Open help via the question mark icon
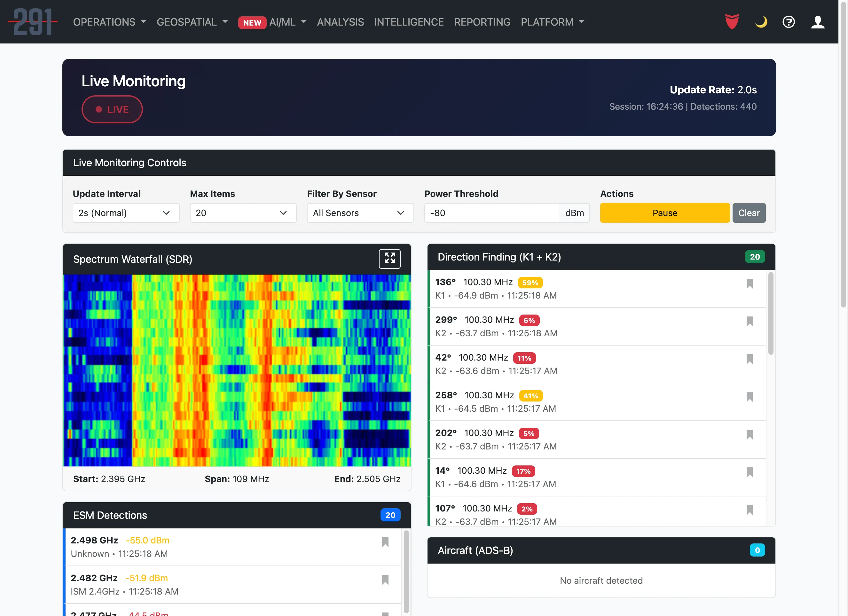Viewport: 848px width, 616px height. 789,22
